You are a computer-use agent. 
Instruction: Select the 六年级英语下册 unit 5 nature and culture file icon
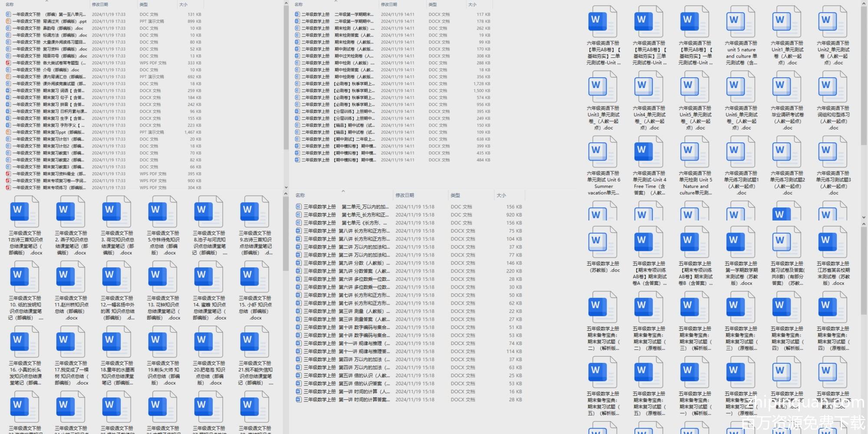click(740, 21)
